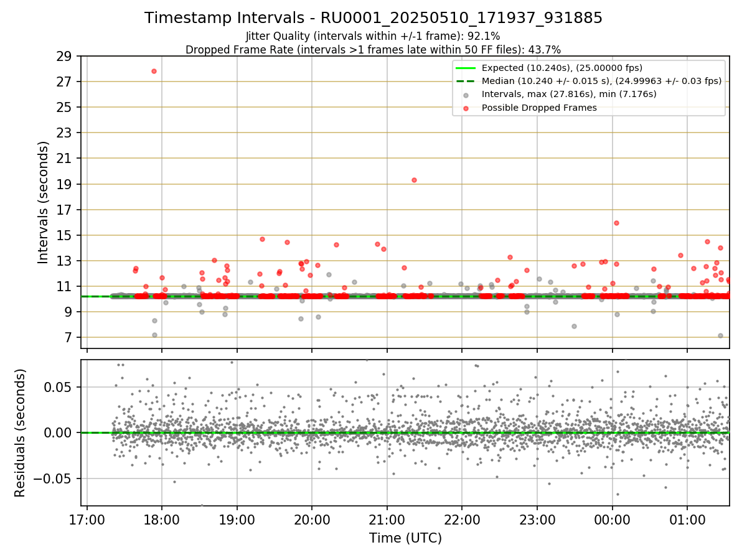The height and width of the screenshot is (560, 747).
Task: Click the '27' y-axis tick label
Action: pos(65,82)
